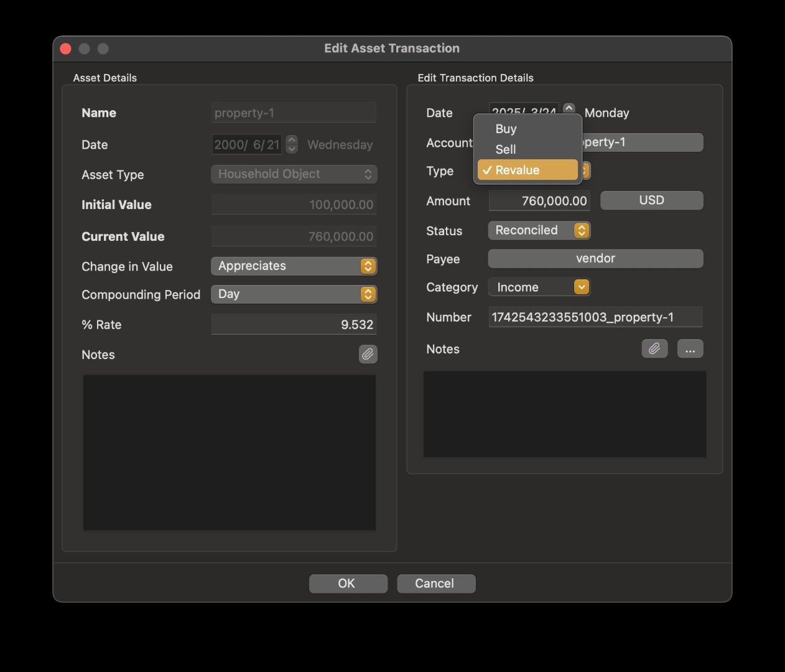The image size is (785, 672).
Task: Open the Status Reconciled dropdown
Action: tap(539, 230)
